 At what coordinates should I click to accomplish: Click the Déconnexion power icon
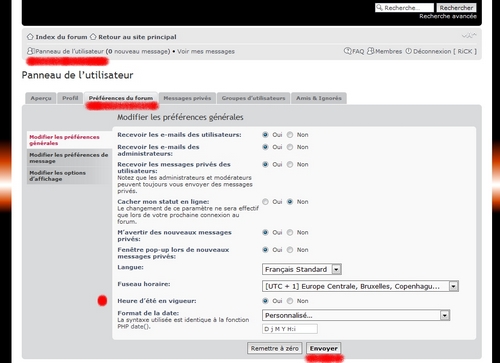408,51
